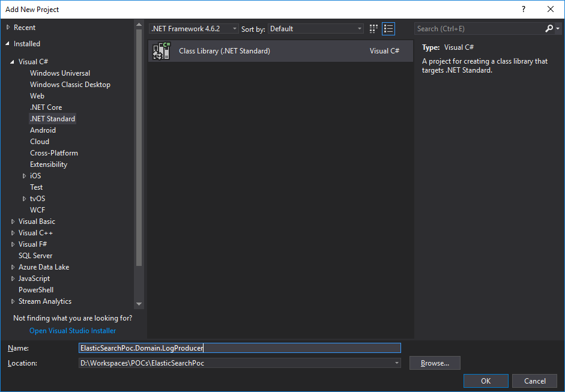Image resolution: width=565 pixels, height=392 pixels.
Task: Click the tree scrollbar down arrow
Action: (139, 304)
